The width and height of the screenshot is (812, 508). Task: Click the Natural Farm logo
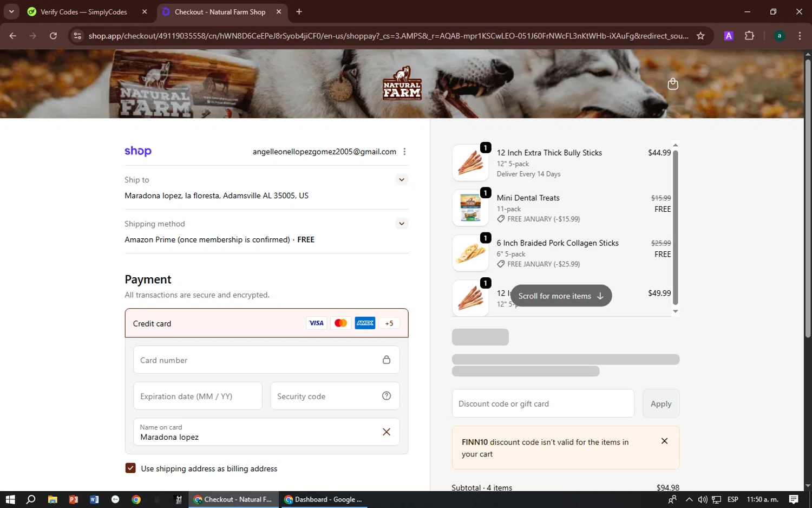tap(402, 83)
